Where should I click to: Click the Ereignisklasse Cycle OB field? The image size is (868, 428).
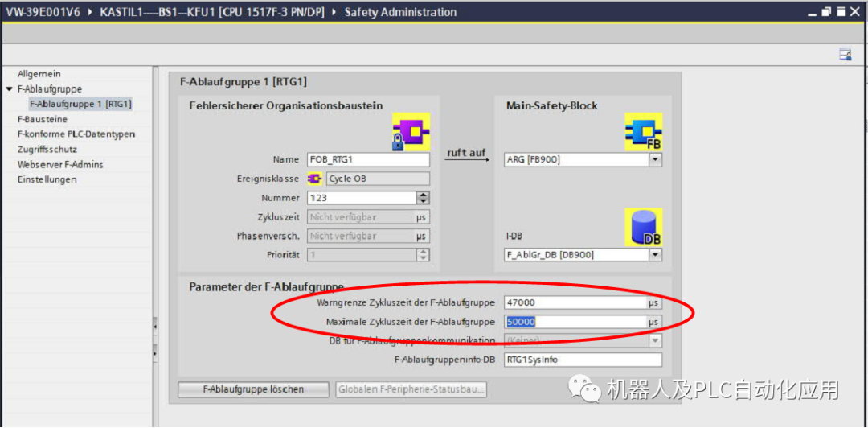coord(376,179)
